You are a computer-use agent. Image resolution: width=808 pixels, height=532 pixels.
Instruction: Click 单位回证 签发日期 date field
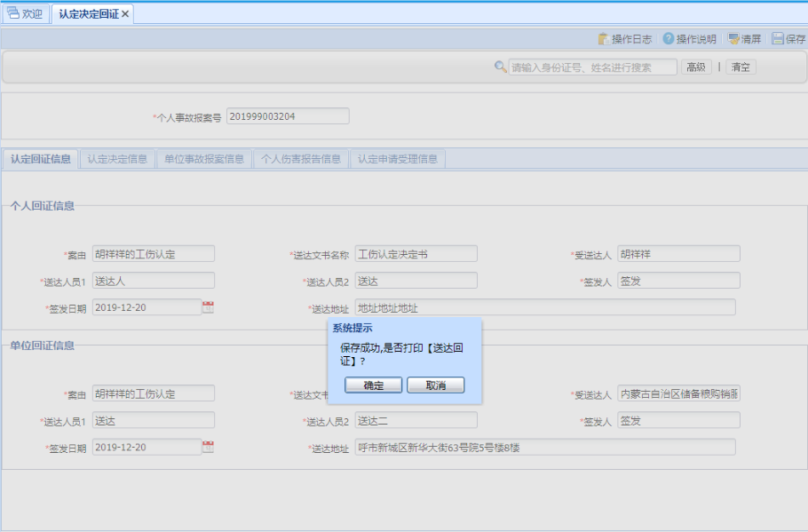pos(147,447)
